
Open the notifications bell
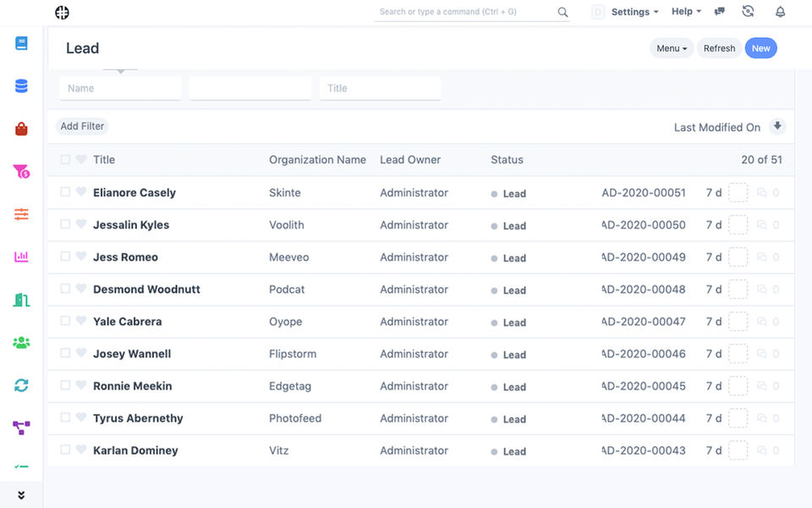pyautogui.click(x=780, y=12)
